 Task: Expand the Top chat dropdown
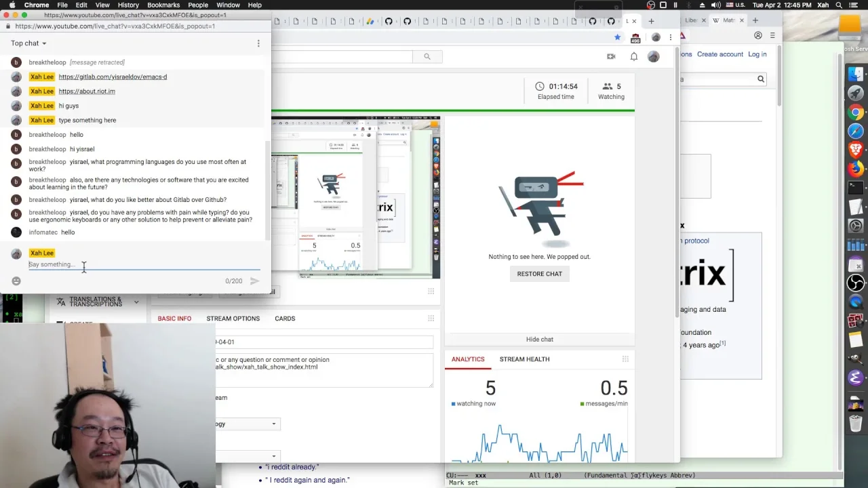[28, 43]
